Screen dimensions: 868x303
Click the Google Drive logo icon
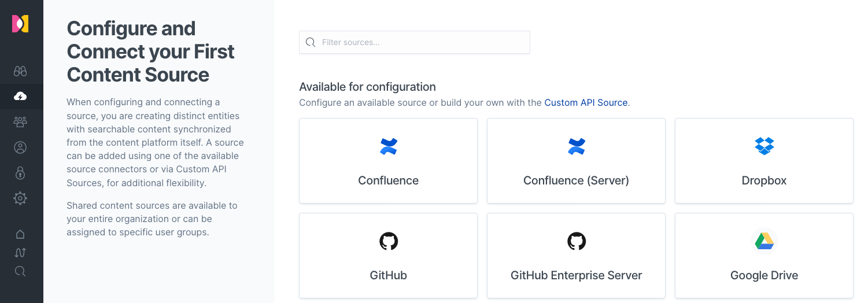click(764, 241)
